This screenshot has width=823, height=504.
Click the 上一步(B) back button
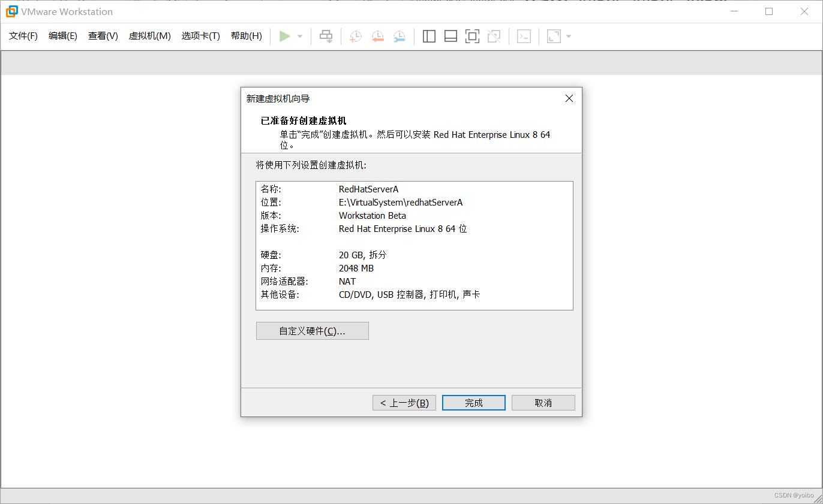tap(404, 403)
